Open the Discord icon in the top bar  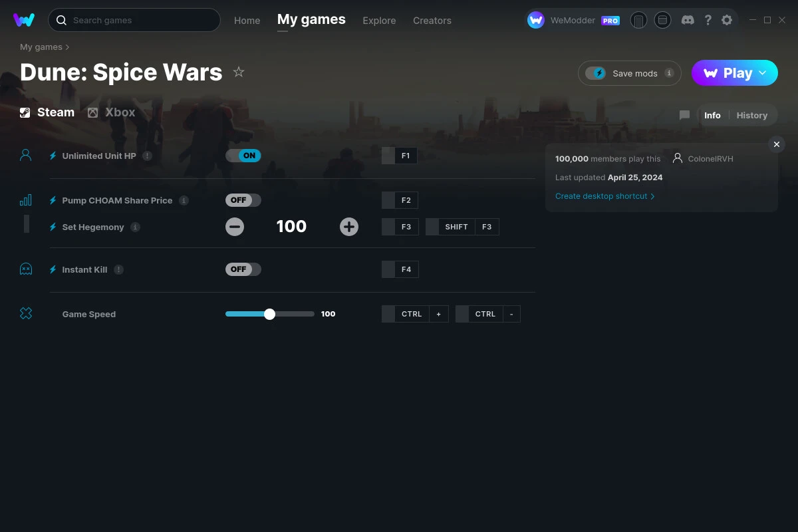(x=687, y=20)
